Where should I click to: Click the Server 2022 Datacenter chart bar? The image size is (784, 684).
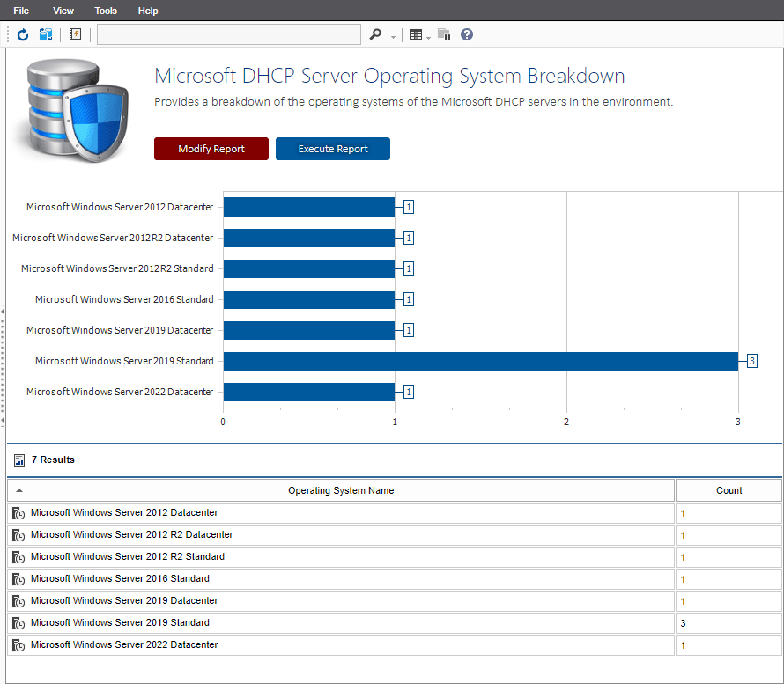309,392
